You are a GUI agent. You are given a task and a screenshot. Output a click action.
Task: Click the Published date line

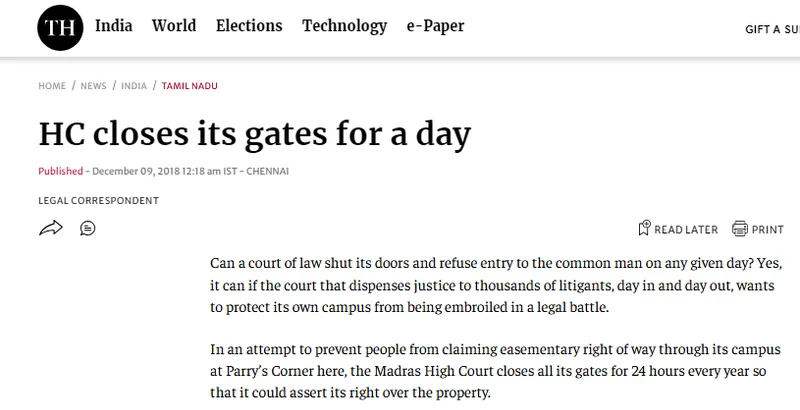[163, 171]
